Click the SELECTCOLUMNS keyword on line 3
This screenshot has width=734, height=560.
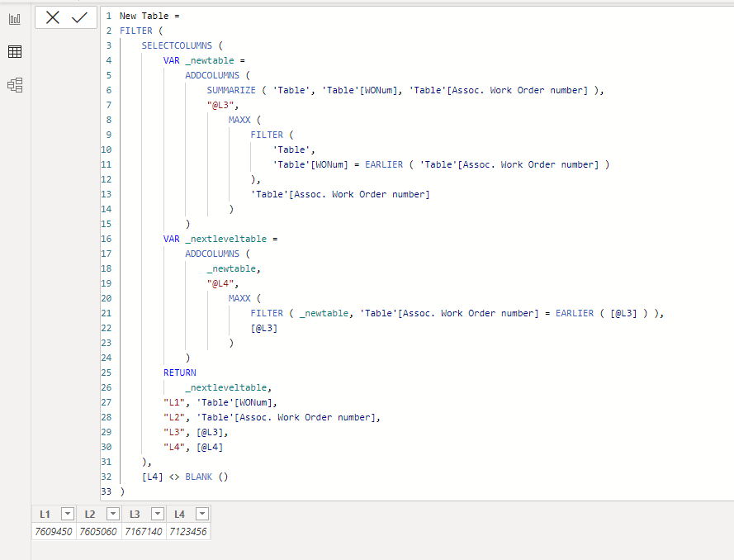(x=177, y=45)
